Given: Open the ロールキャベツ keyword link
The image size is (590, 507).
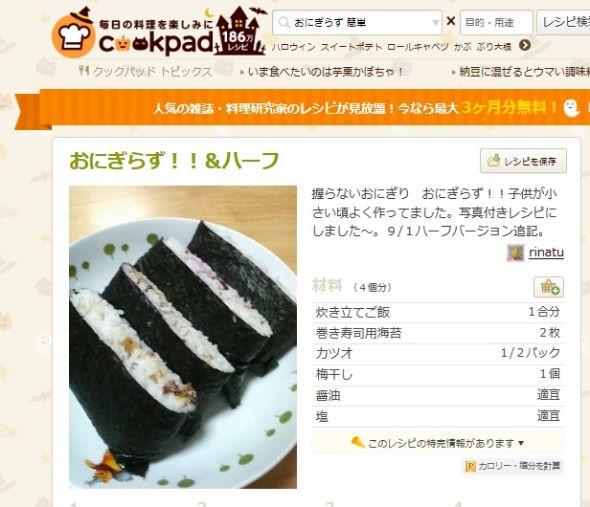Looking at the screenshot, I should [x=418, y=47].
